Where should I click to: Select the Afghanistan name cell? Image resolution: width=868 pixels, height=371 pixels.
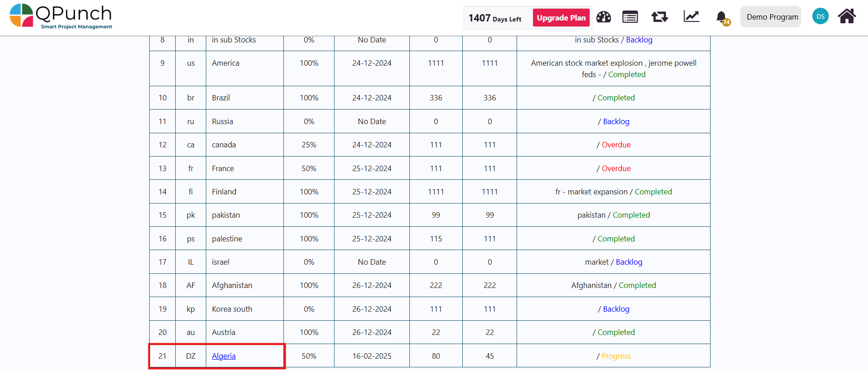coord(245,285)
